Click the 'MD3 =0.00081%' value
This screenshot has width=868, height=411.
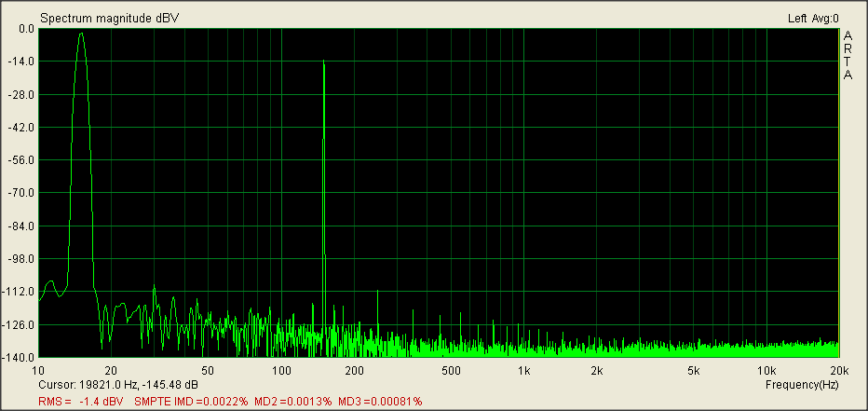[x=380, y=401]
